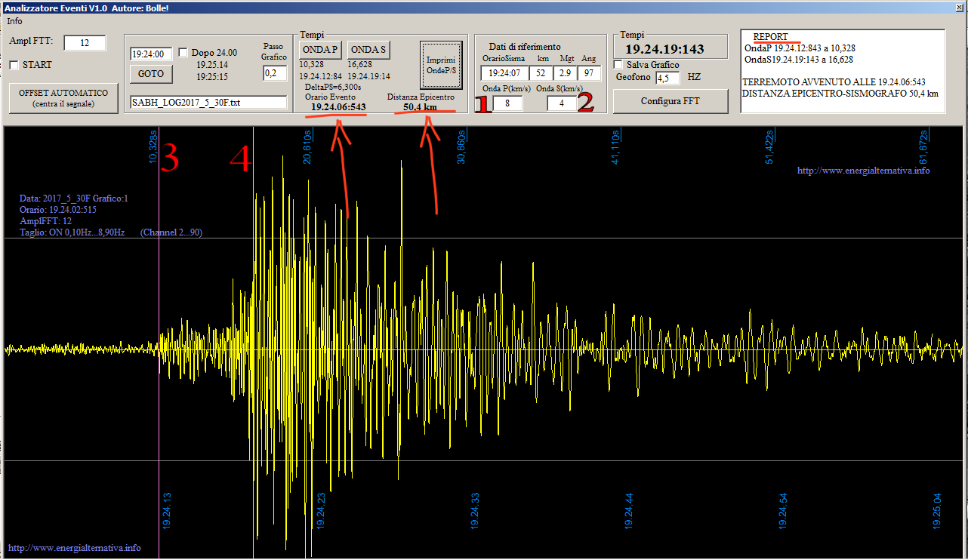Click the 19.24.44 bottom axis label
Image resolution: width=968 pixels, height=560 pixels.
[629, 511]
